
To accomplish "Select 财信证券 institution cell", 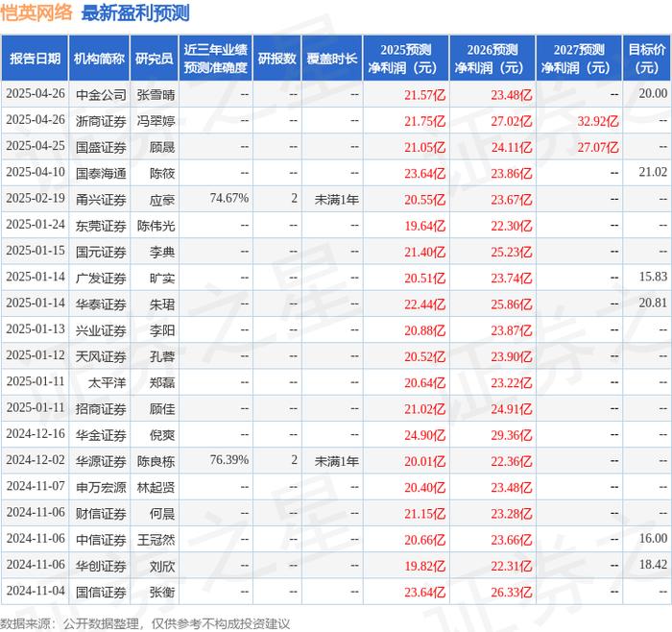I will (x=101, y=513).
